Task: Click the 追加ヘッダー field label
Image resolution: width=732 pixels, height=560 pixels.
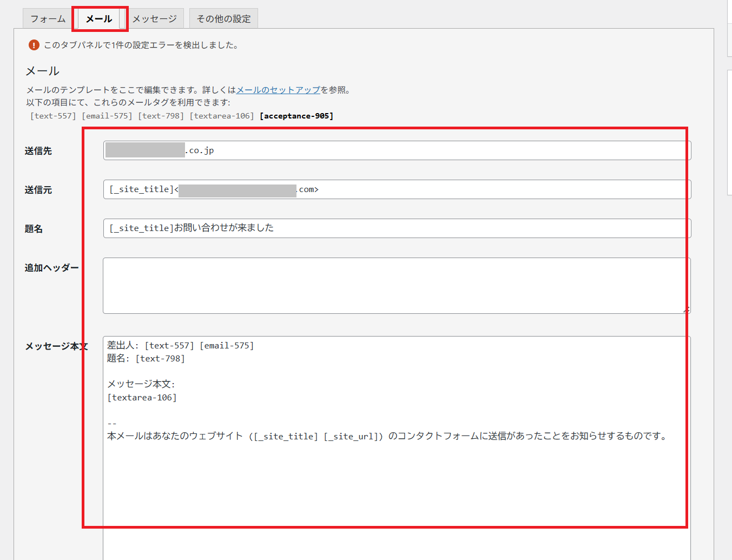Action: pos(51,268)
